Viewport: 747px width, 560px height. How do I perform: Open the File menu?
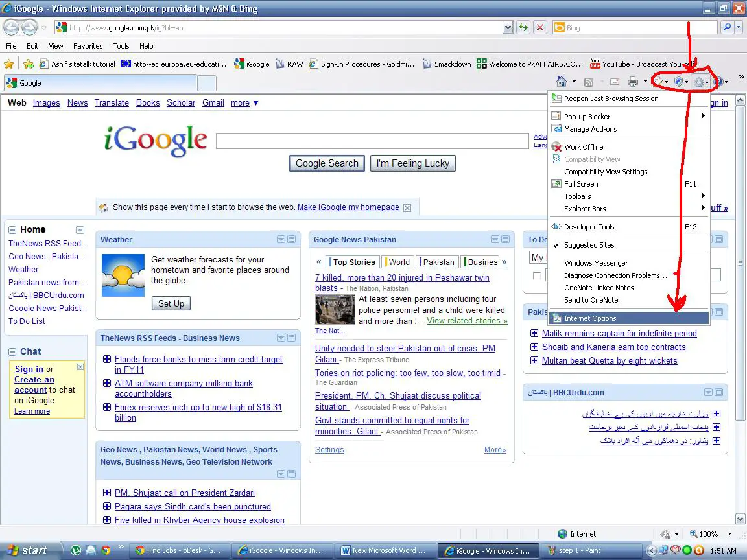click(11, 46)
